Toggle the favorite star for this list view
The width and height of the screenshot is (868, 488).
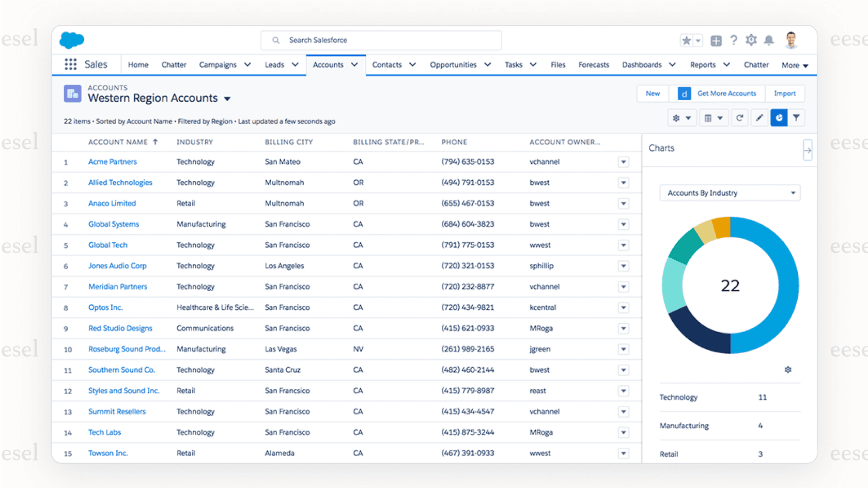(x=686, y=40)
